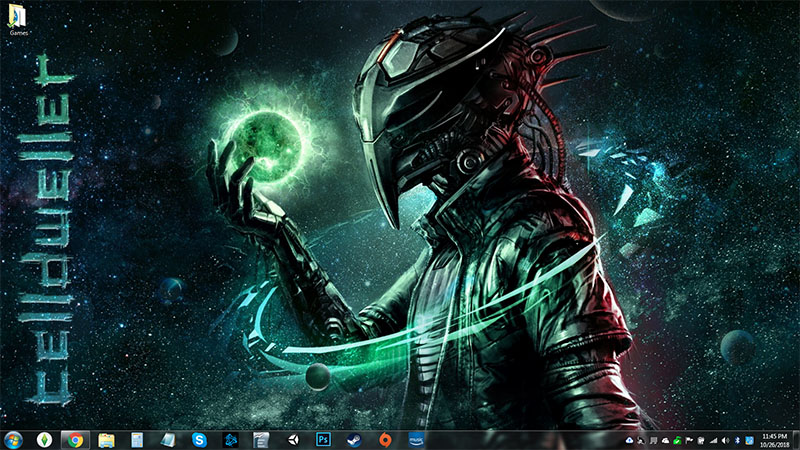This screenshot has width=800, height=450.
Task: Launch Photoshop from the taskbar
Action: [x=323, y=439]
